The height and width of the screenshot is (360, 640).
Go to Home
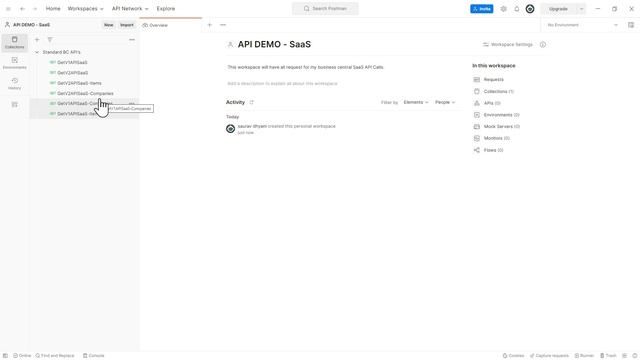coord(53,9)
